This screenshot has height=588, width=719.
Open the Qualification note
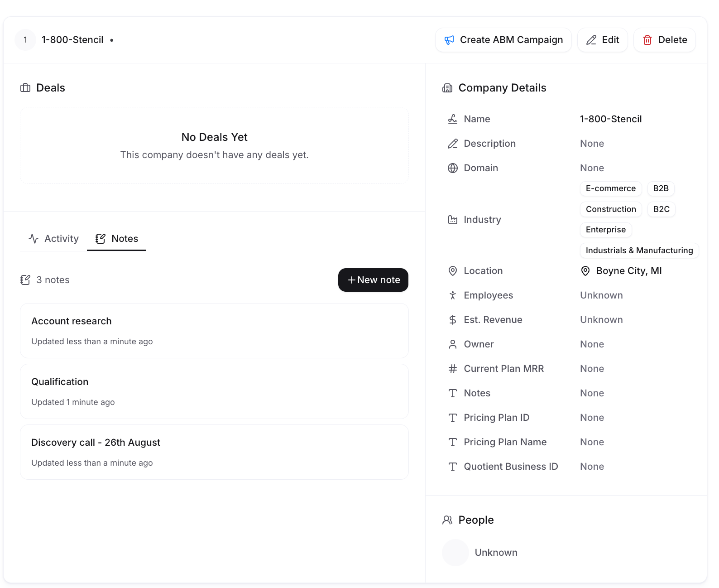click(214, 391)
